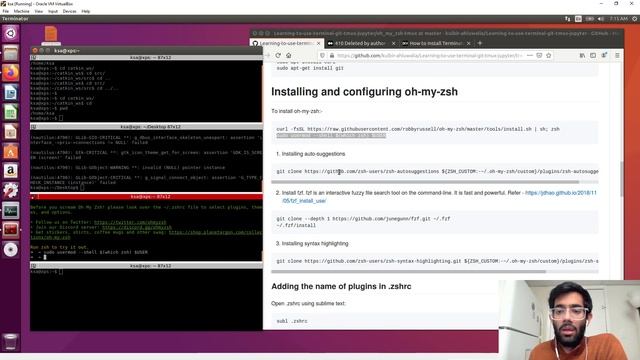The height and width of the screenshot is (360, 640).
Task: Open the orange file on the desktop
Action: (51, 35)
